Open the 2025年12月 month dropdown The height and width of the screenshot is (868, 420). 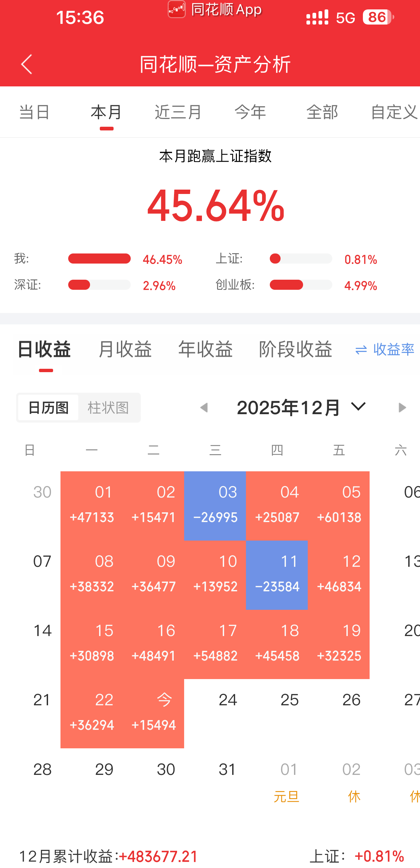(x=301, y=408)
